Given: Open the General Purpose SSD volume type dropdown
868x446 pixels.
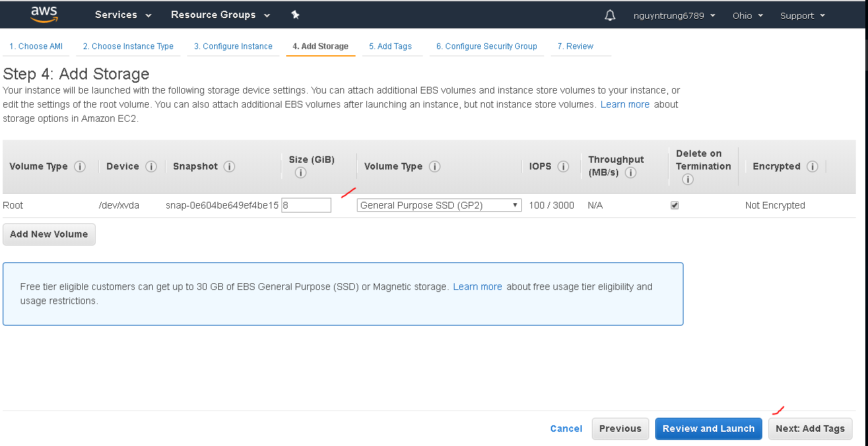Looking at the screenshot, I should (x=439, y=205).
